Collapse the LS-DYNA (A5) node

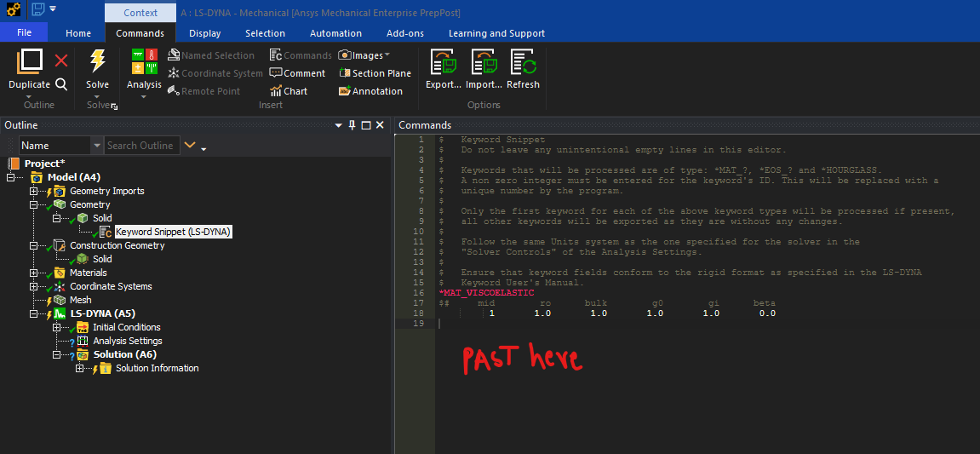pyautogui.click(x=34, y=313)
